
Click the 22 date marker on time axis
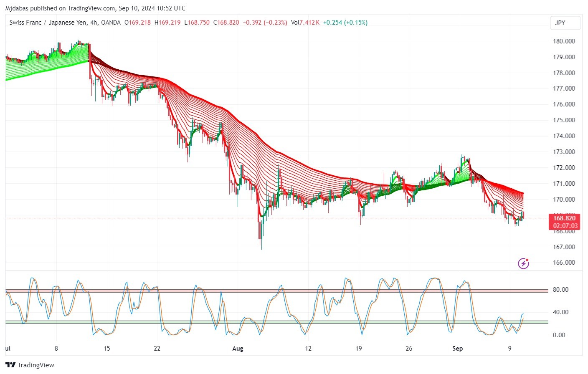(x=157, y=349)
